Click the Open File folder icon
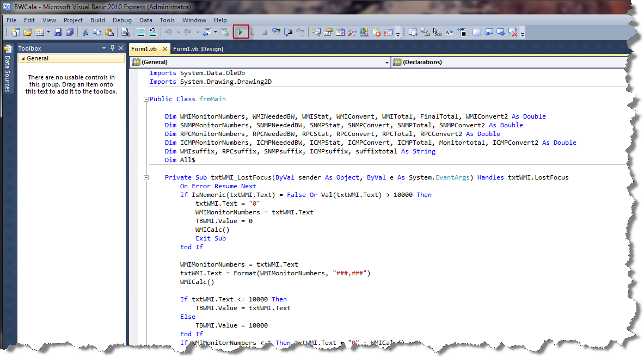The height and width of the screenshot is (358, 644). [x=27, y=32]
